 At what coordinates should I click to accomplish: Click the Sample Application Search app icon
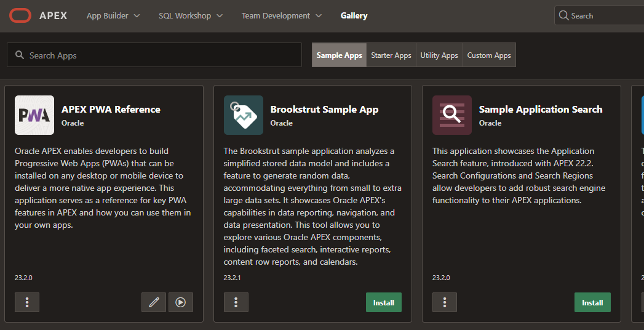[452, 115]
